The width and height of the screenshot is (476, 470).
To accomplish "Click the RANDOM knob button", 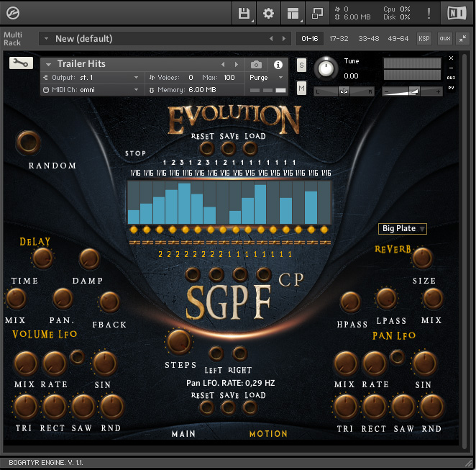I will coord(28,143).
